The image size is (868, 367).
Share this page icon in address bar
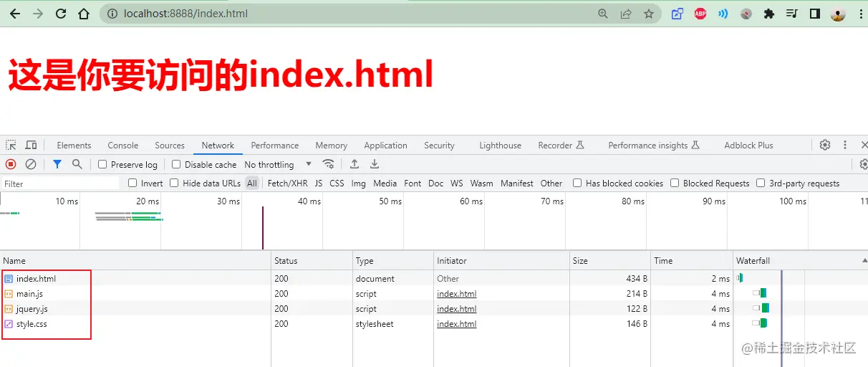[626, 14]
